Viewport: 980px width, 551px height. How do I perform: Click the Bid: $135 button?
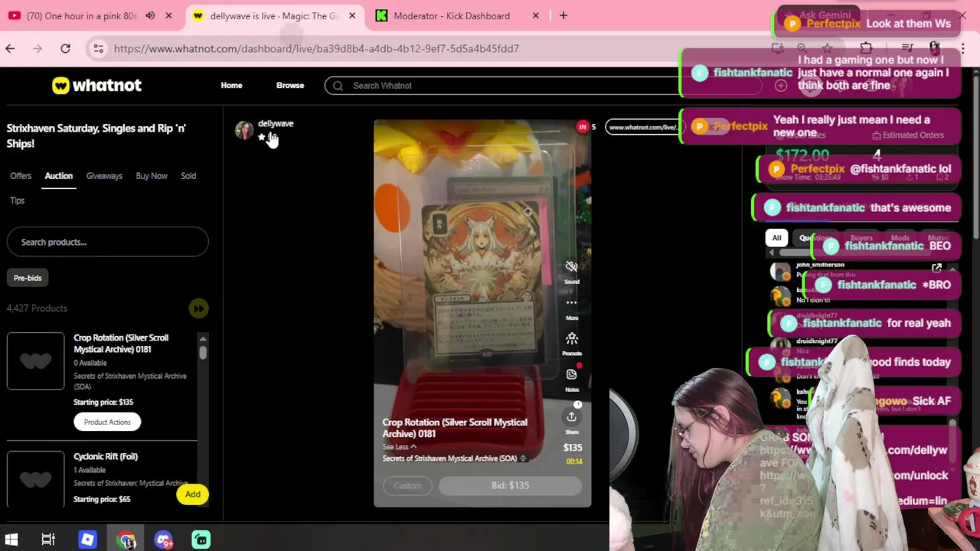(510, 485)
